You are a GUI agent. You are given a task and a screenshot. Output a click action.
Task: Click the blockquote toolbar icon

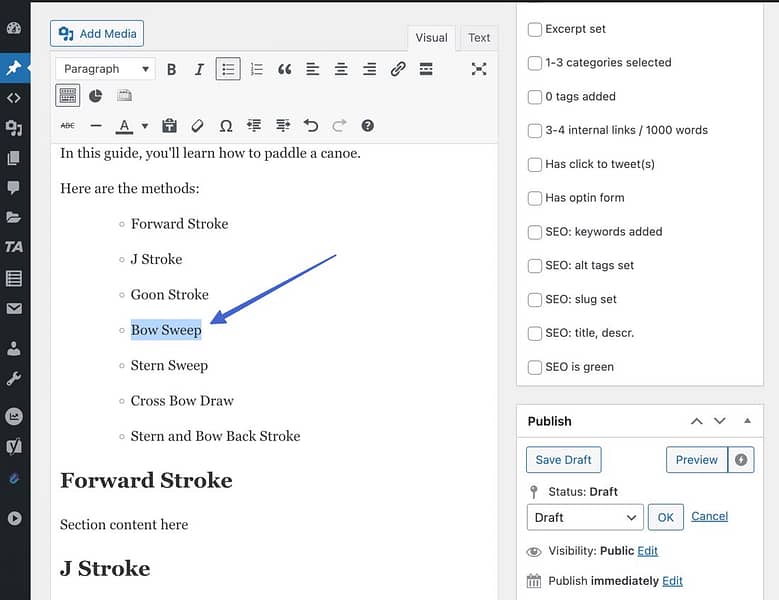284,69
